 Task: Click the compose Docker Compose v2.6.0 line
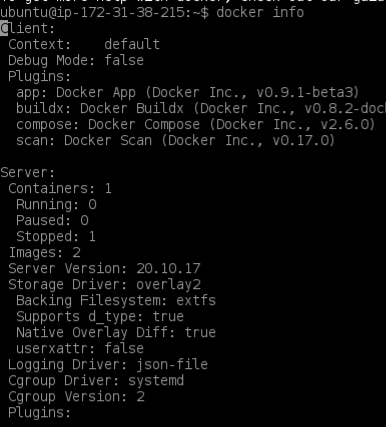tap(196, 124)
